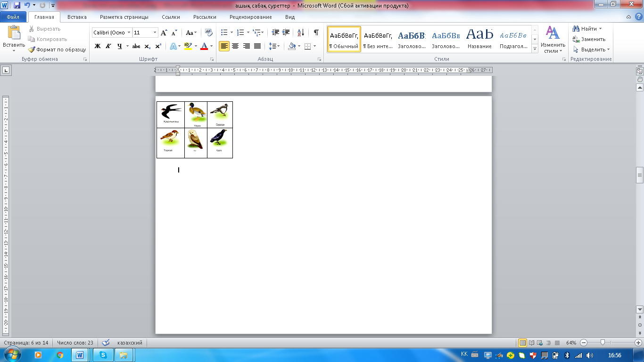
Task: Copy selection with Копировать
Action: tap(48, 39)
